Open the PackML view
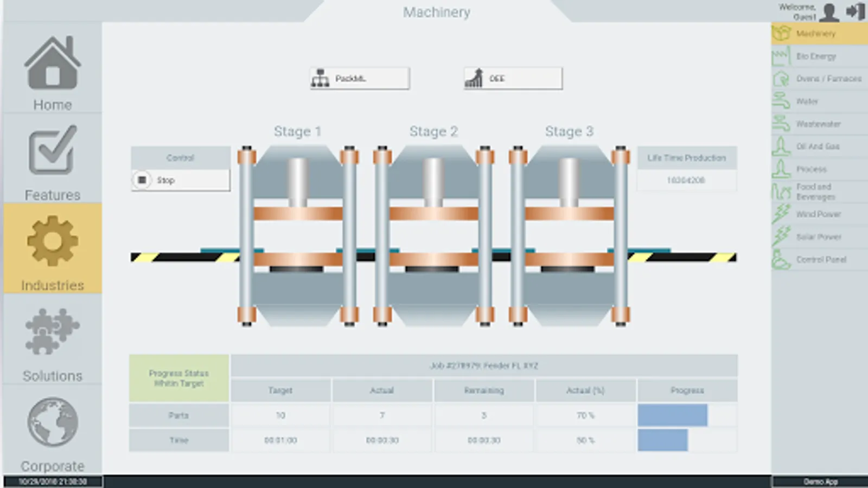The height and width of the screenshot is (488, 868). [x=359, y=78]
